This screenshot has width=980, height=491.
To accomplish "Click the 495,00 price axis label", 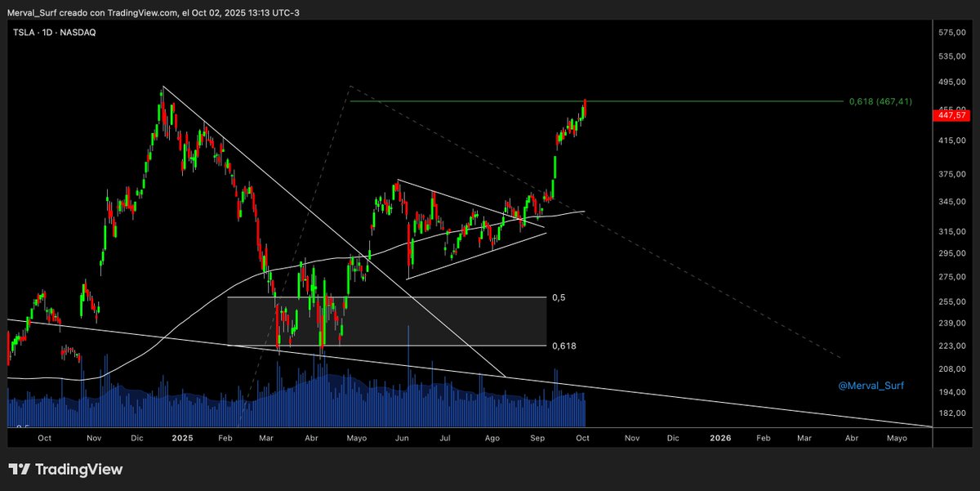I will tap(953, 83).
